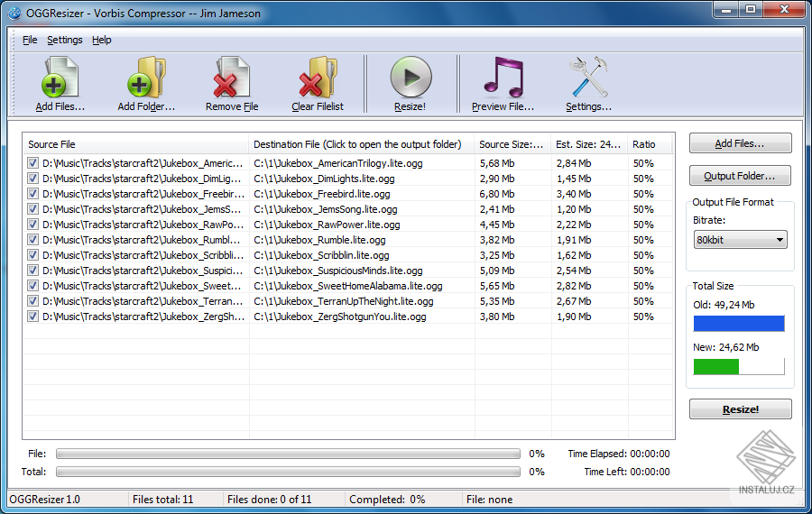Toggle the Jukebox_SuspiciousMinds file checkbox
Image resolution: width=812 pixels, height=514 pixels.
tap(32, 271)
